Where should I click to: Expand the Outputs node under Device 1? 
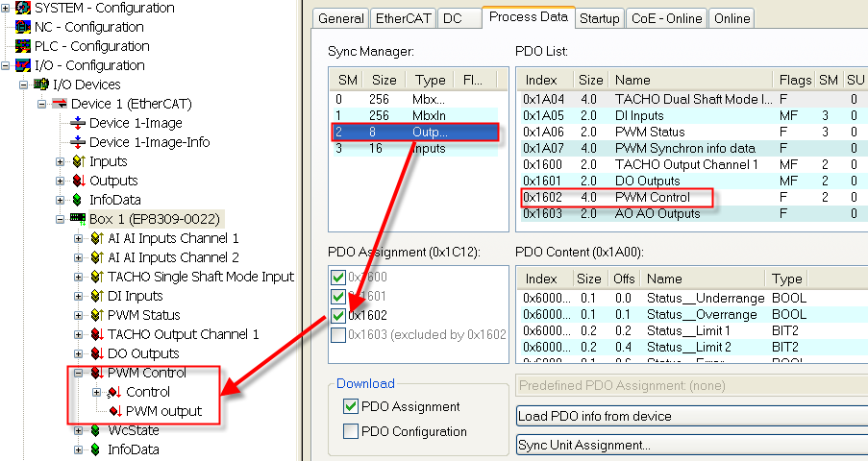pyautogui.click(x=60, y=181)
